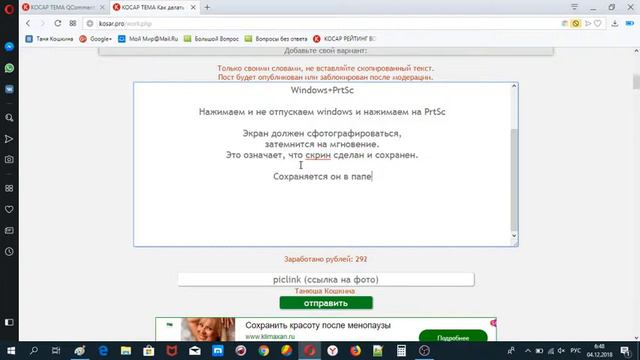Image resolution: width=640 pixels, height=360 pixels.
Task: Open Microsoft Store from taskbar
Action: pyautogui.click(x=149, y=351)
